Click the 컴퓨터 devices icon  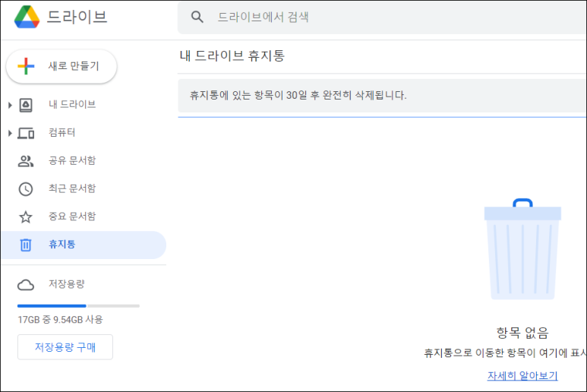pyautogui.click(x=26, y=133)
